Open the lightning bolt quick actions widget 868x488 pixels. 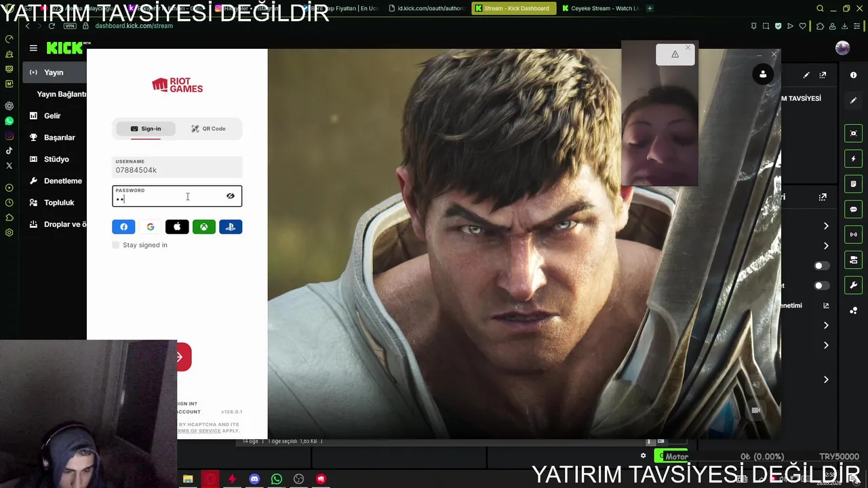(x=854, y=159)
